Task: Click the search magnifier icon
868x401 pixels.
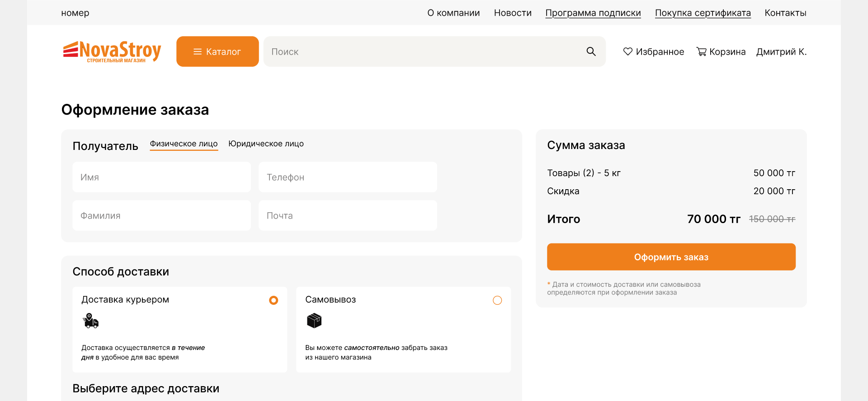Action: point(591,51)
